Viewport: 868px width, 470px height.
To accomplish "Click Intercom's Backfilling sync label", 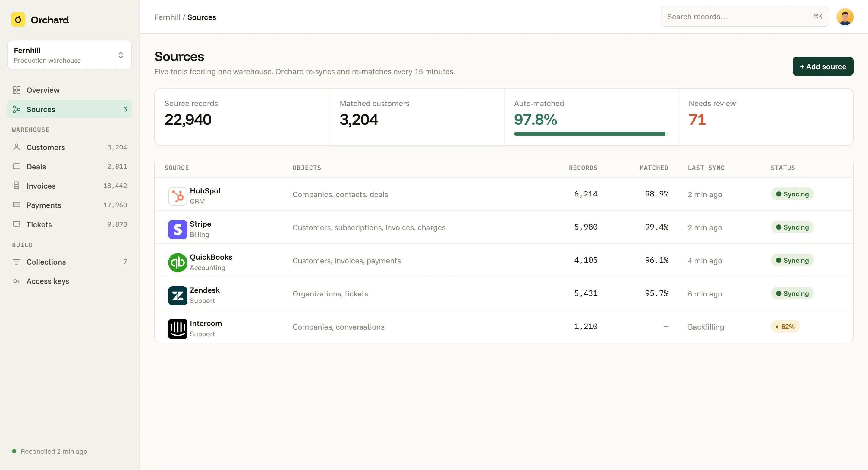I will coord(706,327).
